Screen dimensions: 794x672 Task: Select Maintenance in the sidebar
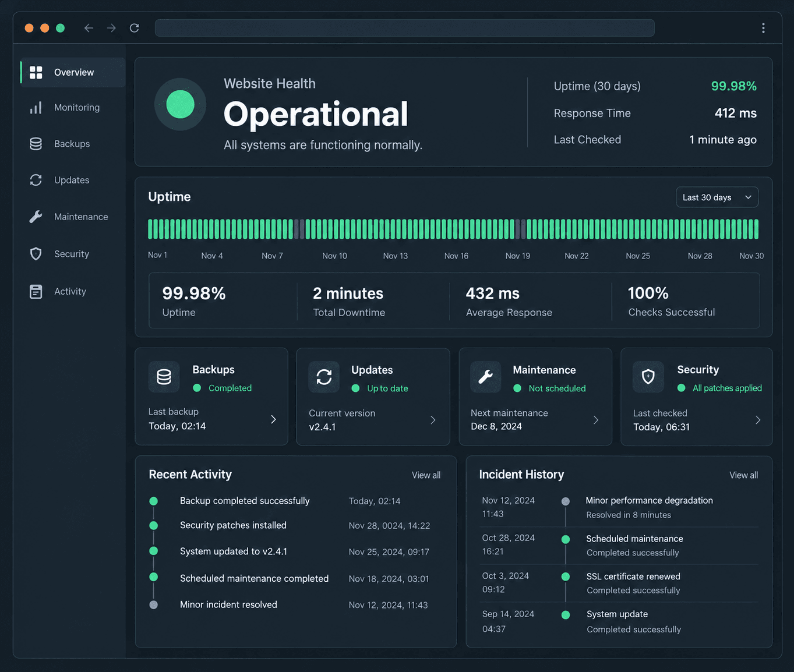click(x=81, y=217)
